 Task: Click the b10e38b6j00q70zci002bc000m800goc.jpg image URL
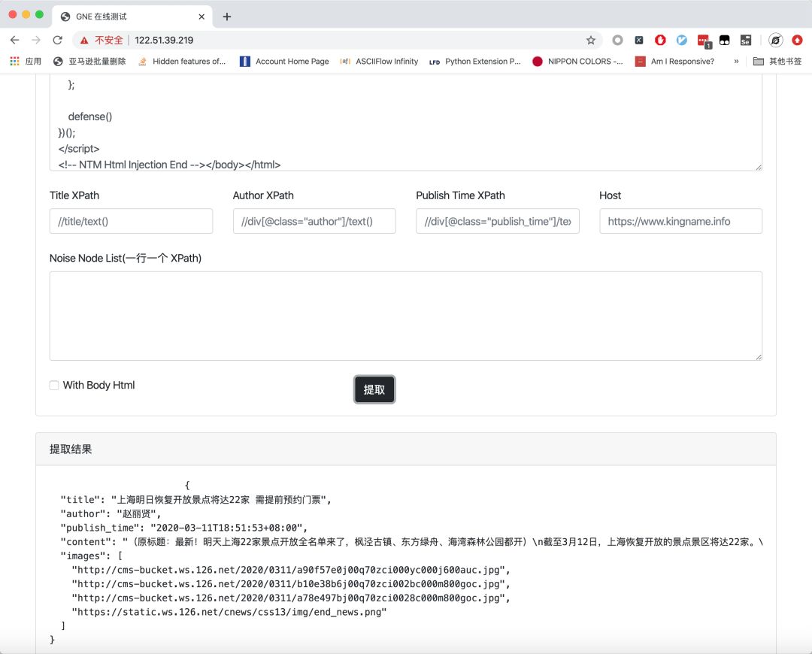pyautogui.click(x=290, y=583)
